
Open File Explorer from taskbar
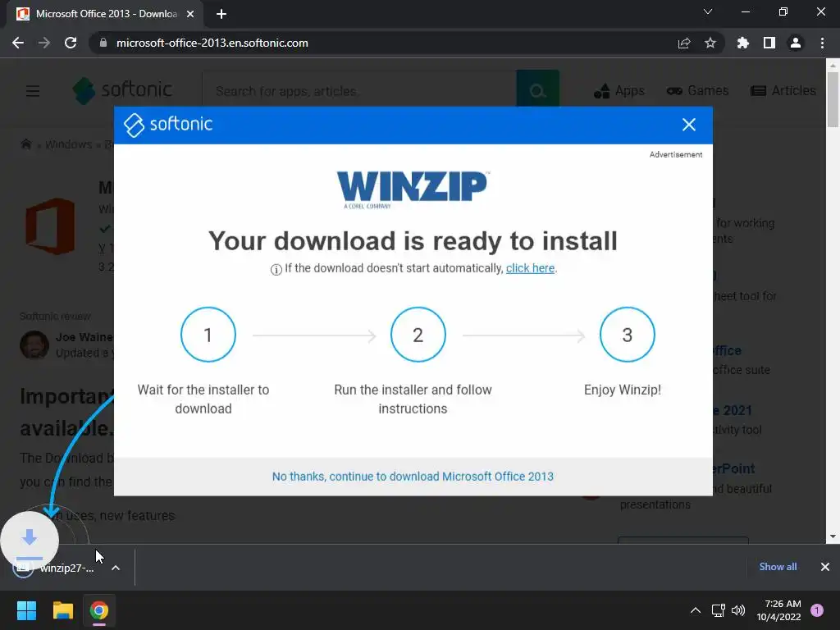point(62,610)
